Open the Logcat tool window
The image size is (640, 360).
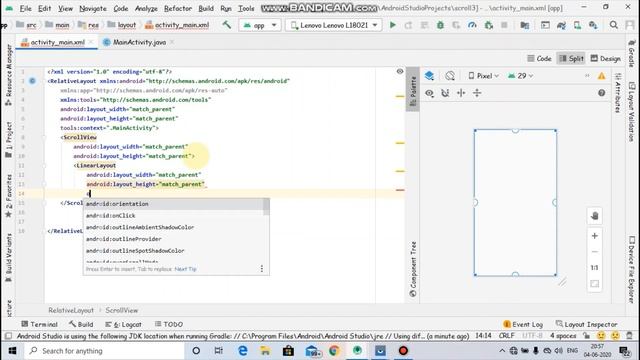[x=123, y=324]
